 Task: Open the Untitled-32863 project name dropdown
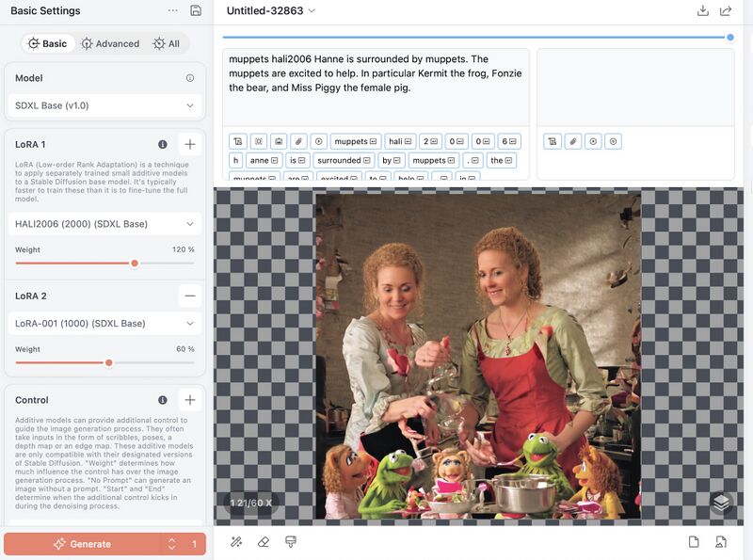(x=271, y=11)
